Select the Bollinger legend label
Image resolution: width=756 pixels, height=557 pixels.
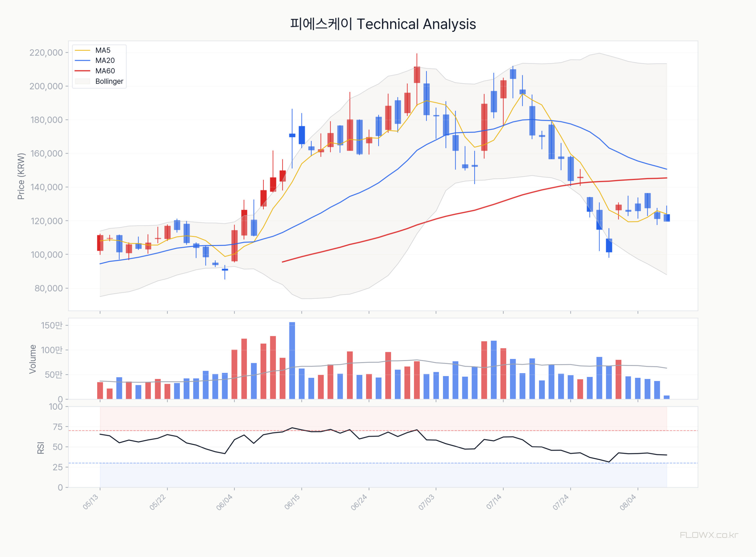tap(109, 81)
